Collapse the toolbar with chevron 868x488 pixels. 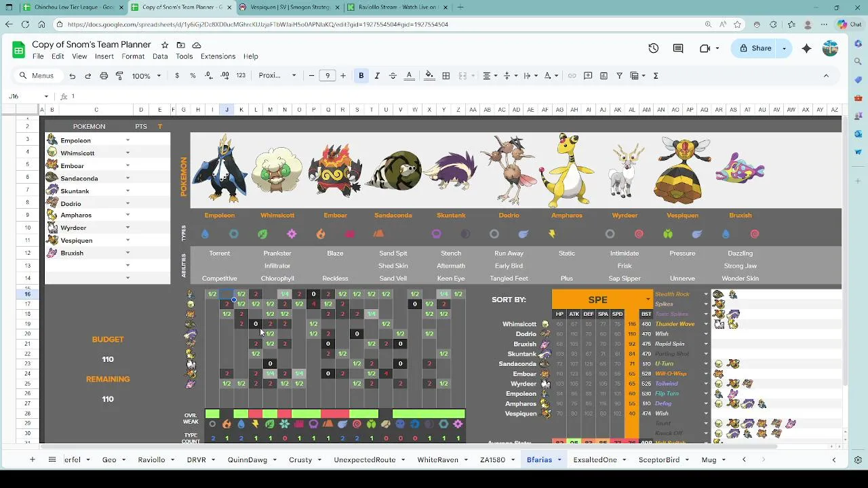tap(826, 76)
